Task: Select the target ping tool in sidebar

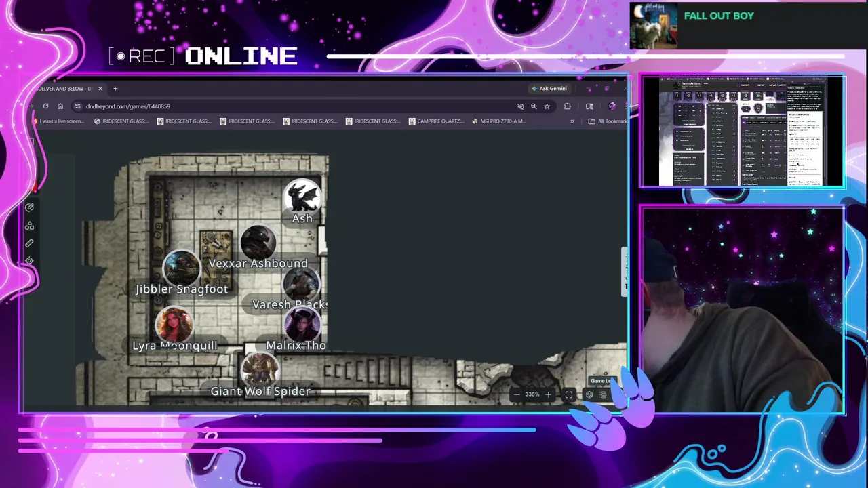Action: click(x=29, y=260)
